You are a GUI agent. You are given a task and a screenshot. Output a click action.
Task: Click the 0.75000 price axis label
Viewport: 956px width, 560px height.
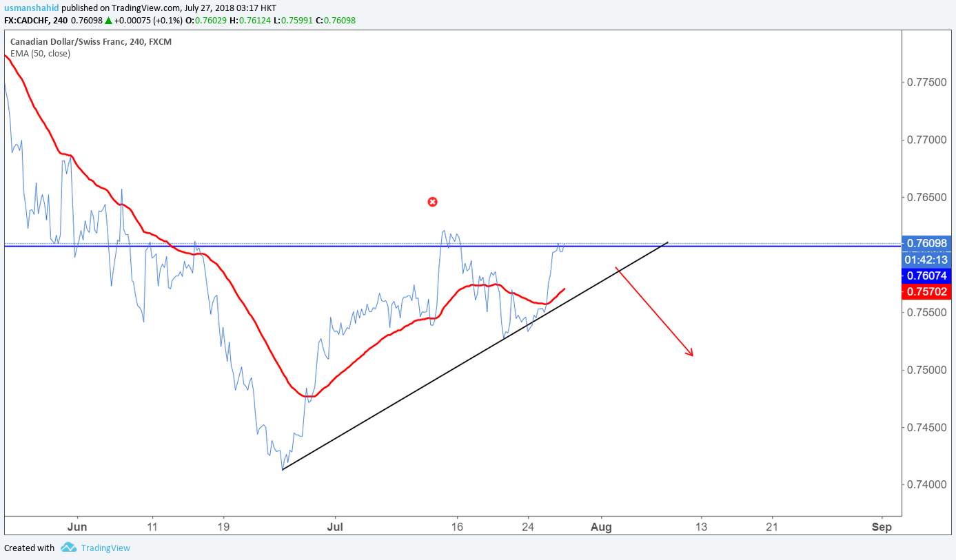point(928,370)
